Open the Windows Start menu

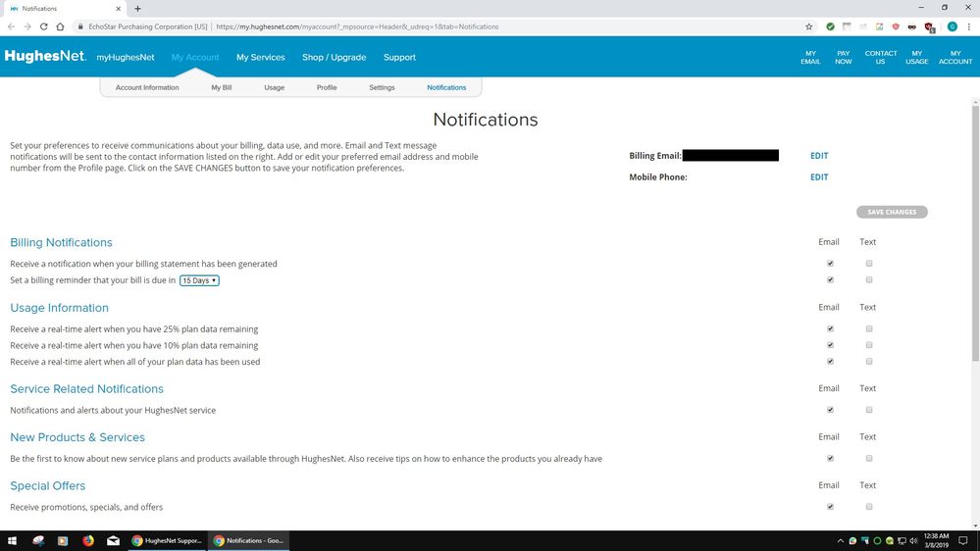coord(12,540)
